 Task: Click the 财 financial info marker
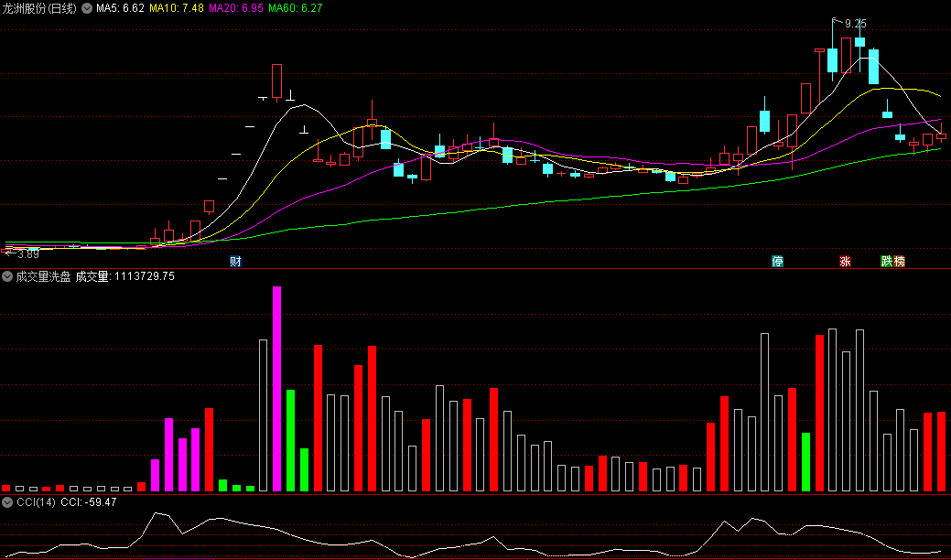235,261
